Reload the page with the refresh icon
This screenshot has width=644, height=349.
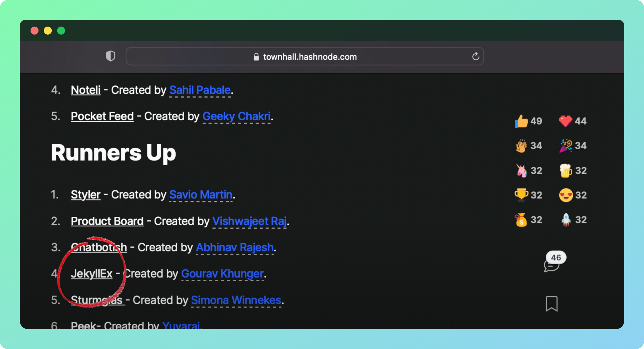pos(475,57)
